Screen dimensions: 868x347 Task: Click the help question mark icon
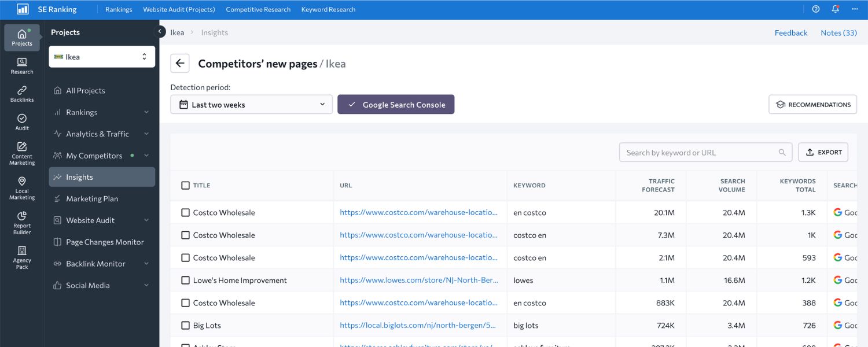pos(816,9)
